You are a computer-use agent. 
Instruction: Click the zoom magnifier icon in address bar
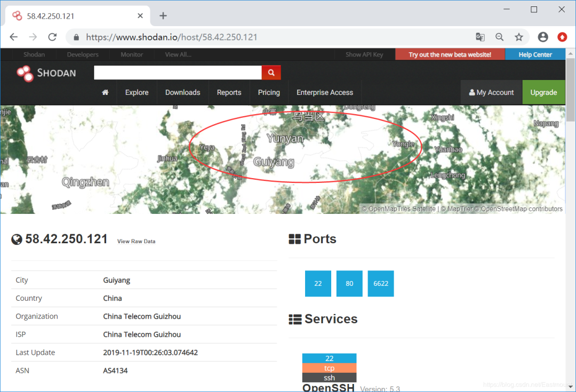(x=500, y=37)
